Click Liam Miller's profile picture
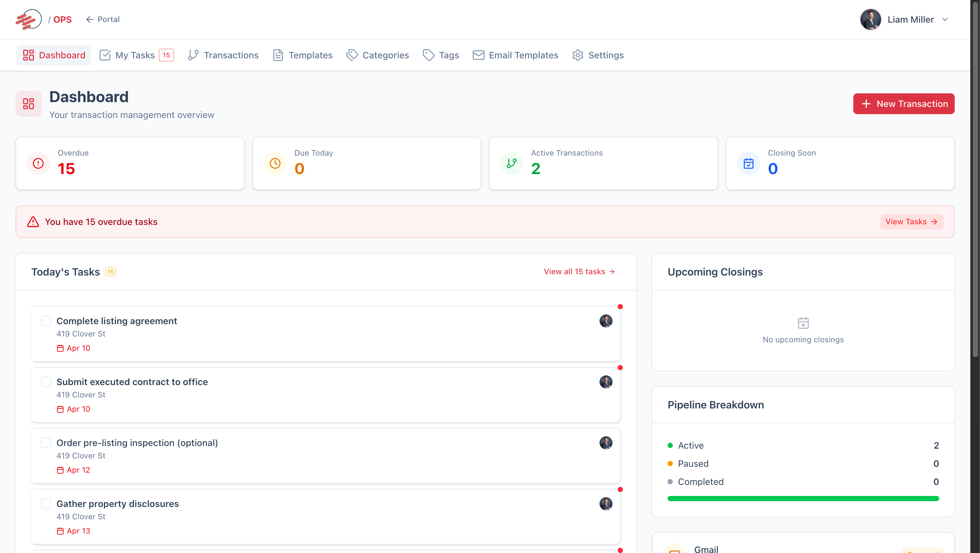 point(870,19)
